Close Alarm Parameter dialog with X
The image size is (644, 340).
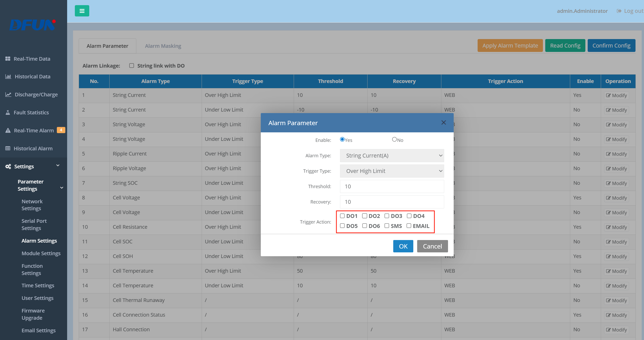point(443,123)
